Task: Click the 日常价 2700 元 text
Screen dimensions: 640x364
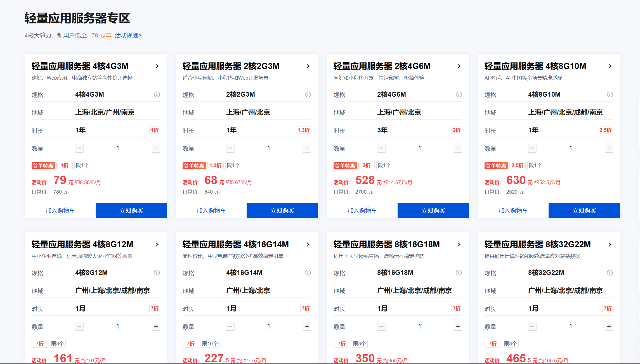Action: (353, 192)
